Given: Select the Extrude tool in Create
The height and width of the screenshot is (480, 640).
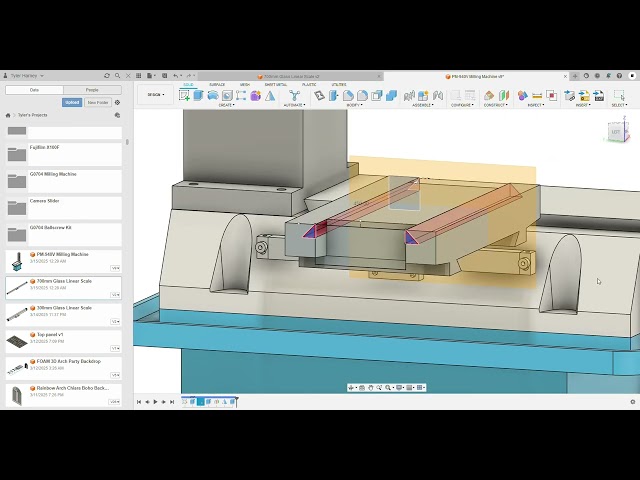Looking at the screenshot, I should [198, 96].
